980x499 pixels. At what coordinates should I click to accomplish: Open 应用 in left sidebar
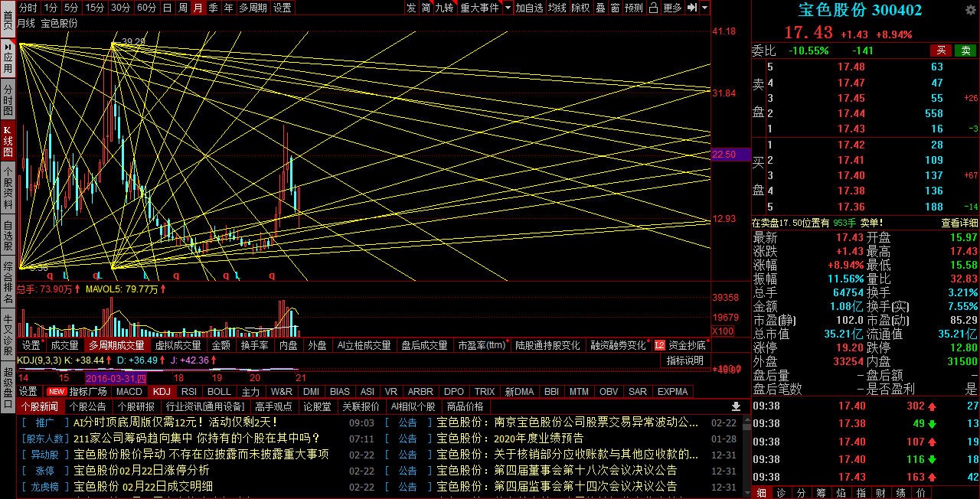8,57
